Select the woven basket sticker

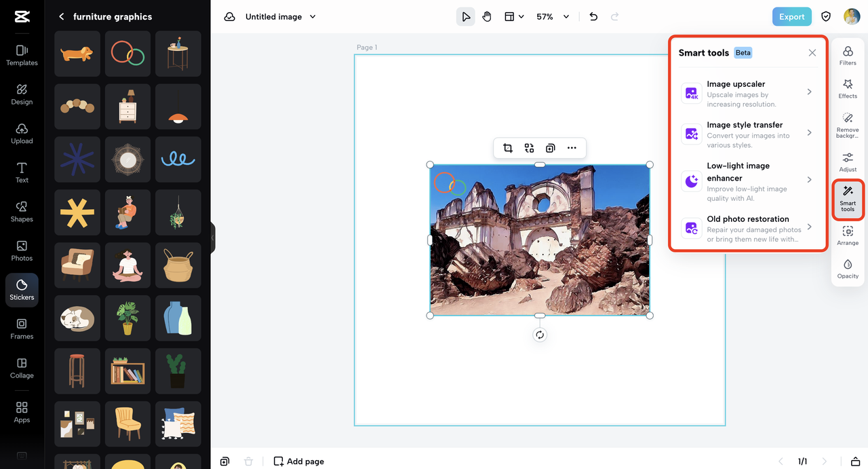(x=178, y=265)
